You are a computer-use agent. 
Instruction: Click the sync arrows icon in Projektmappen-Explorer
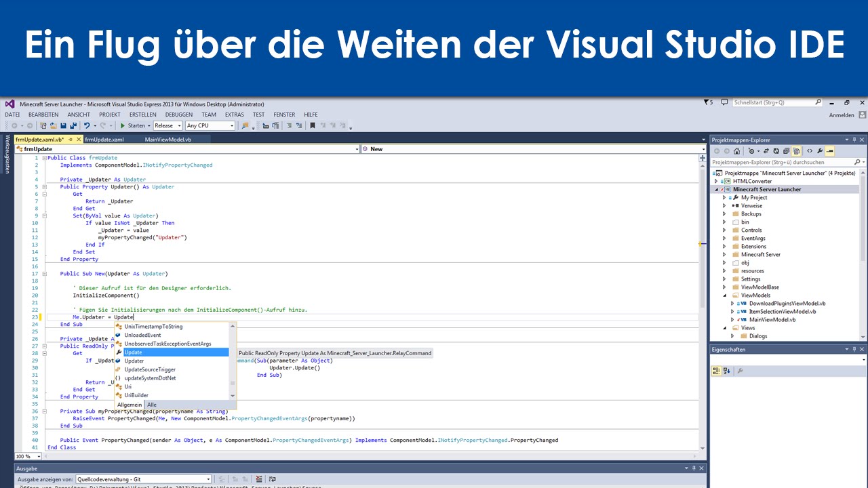pos(766,151)
